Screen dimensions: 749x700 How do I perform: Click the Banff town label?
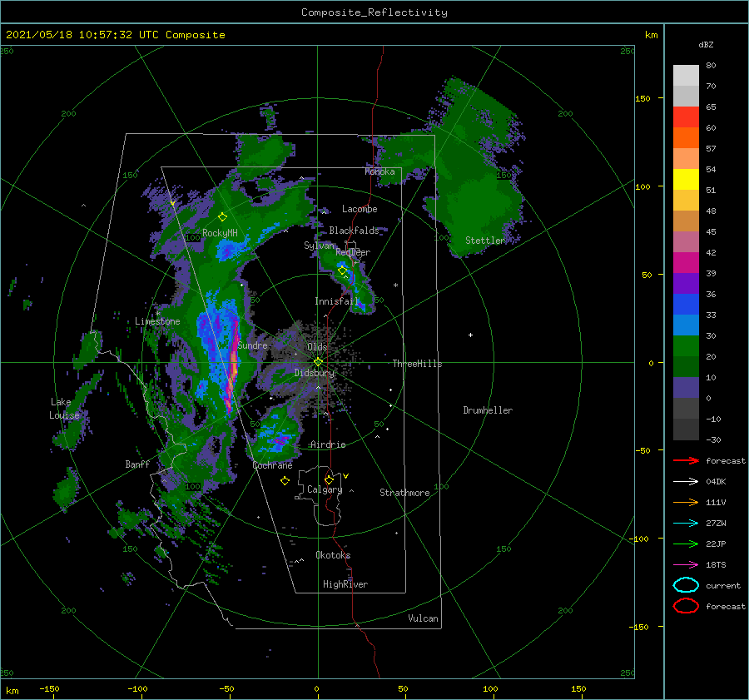137,464
